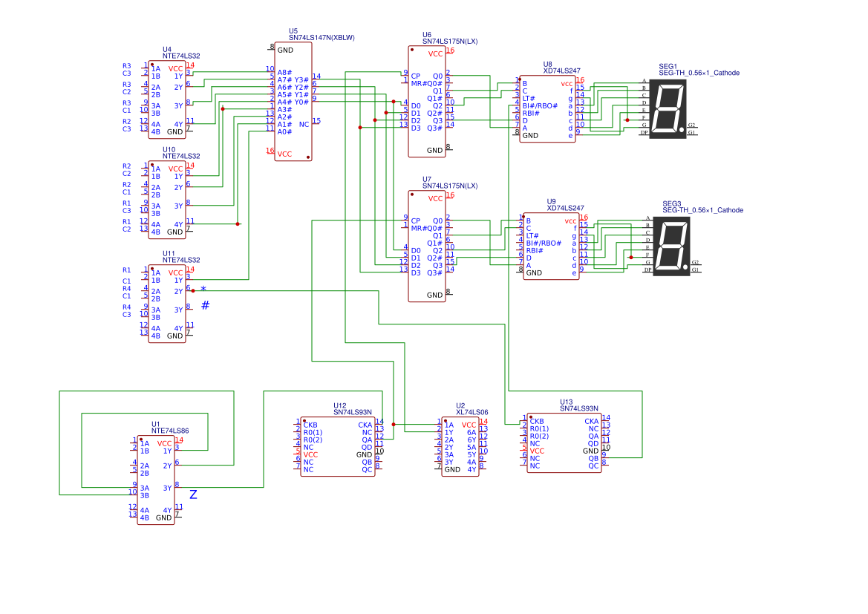Click the GND pin label on U5
This screenshot has width=868, height=614.
pos(285,50)
